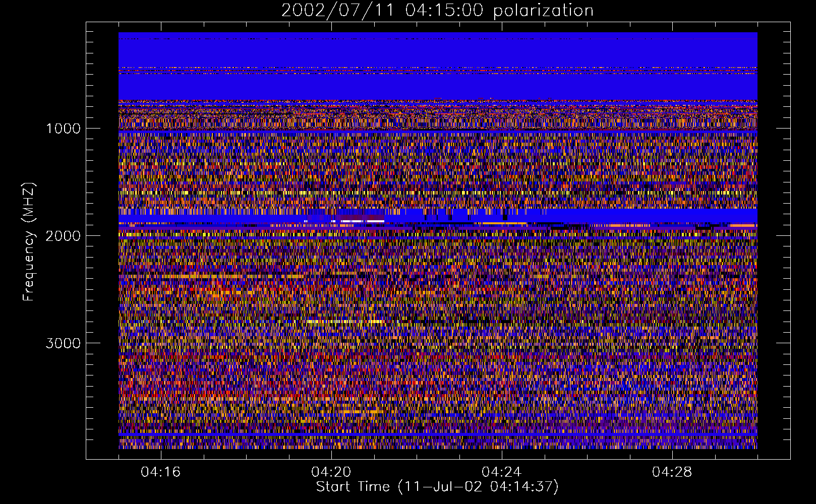The image size is (816, 504).
Task: Click the blue horizontal band just above 2000 MHz
Action: [438, 216]
